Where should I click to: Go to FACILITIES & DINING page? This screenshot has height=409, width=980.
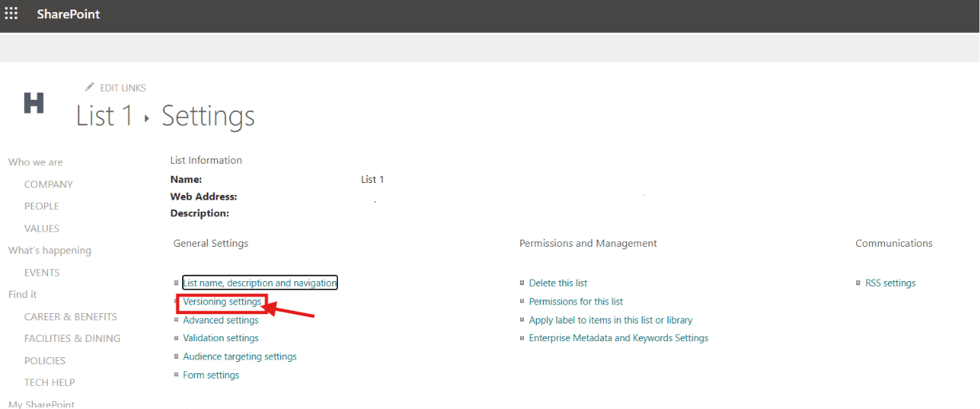[x=72, y=339]
